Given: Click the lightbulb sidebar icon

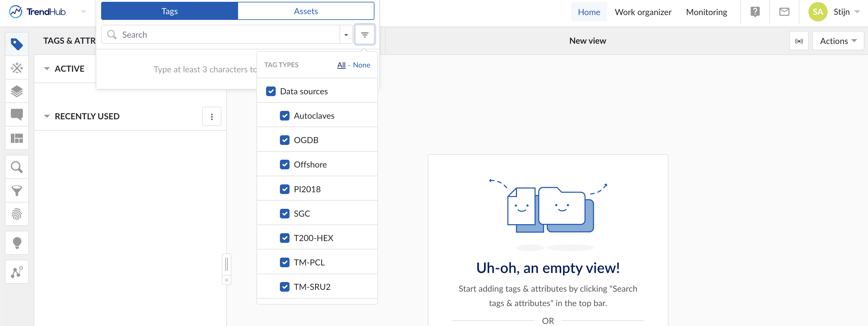Looking at the screenshot, I should [17, 243].
